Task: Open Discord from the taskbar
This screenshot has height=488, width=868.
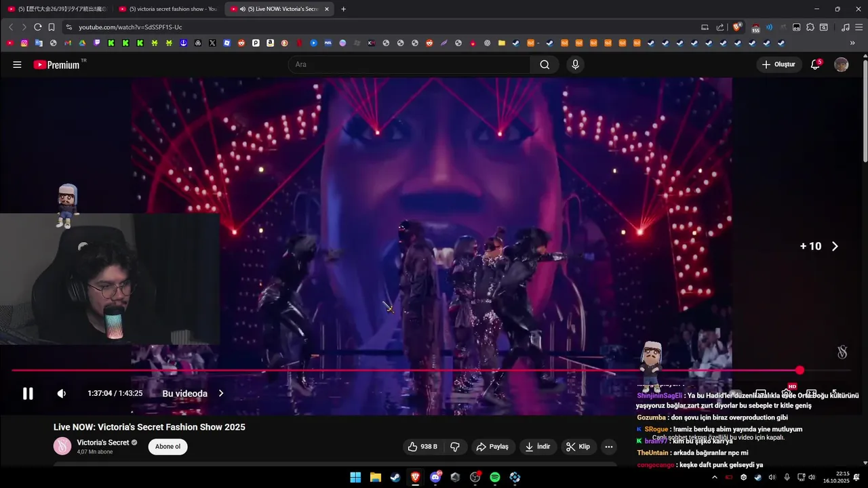Action: pos(435,477)
